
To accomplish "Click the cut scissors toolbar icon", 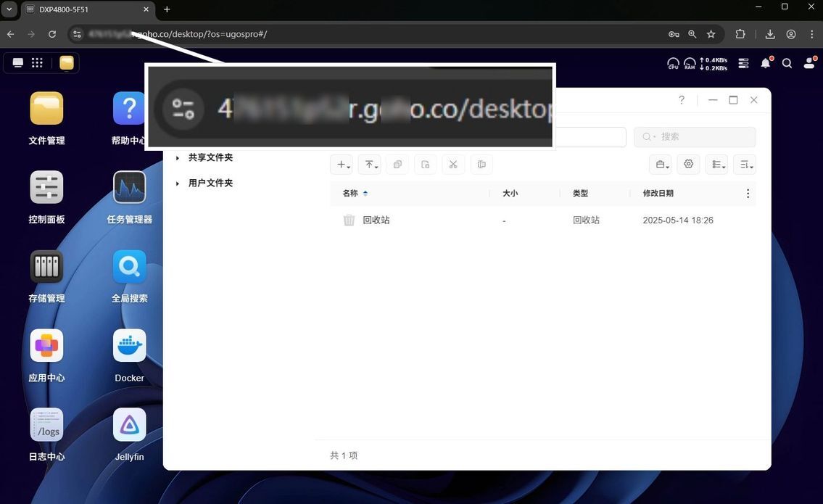I will click(453, 165).
